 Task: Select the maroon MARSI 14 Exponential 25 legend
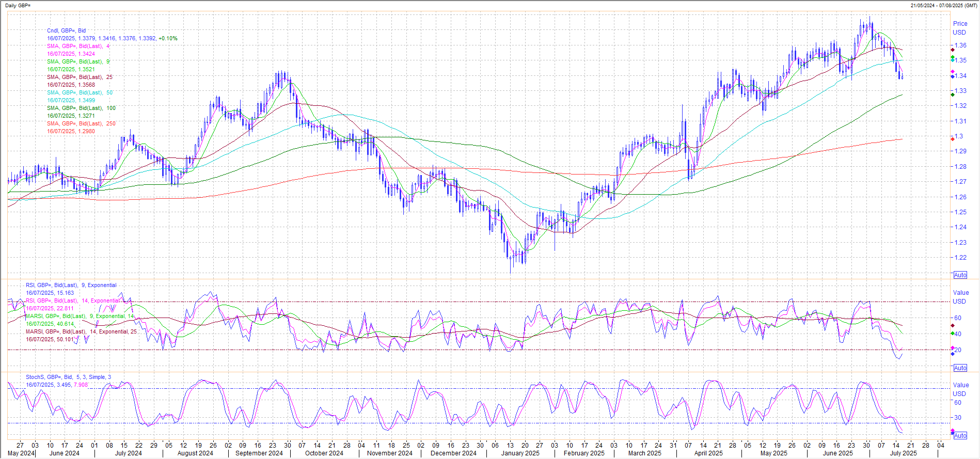pyautogui.click(x=82, y=331)
